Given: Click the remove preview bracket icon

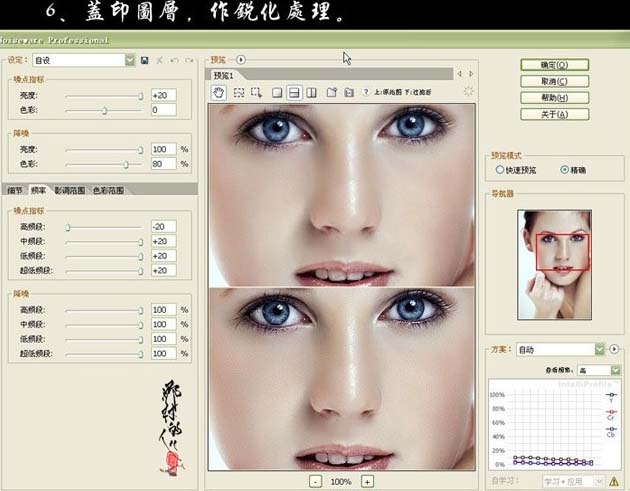Looking at the screenshot, I should (x=349, y=93).
